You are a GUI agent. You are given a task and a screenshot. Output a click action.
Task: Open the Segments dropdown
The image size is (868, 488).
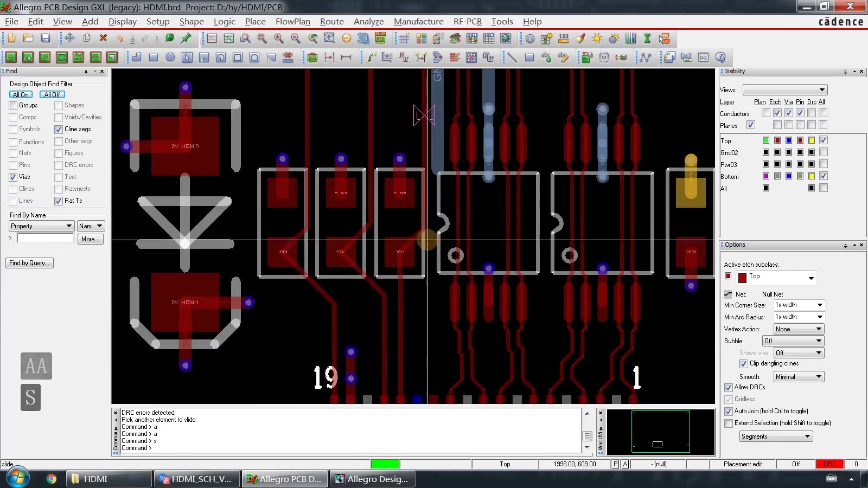pos(776,436)
